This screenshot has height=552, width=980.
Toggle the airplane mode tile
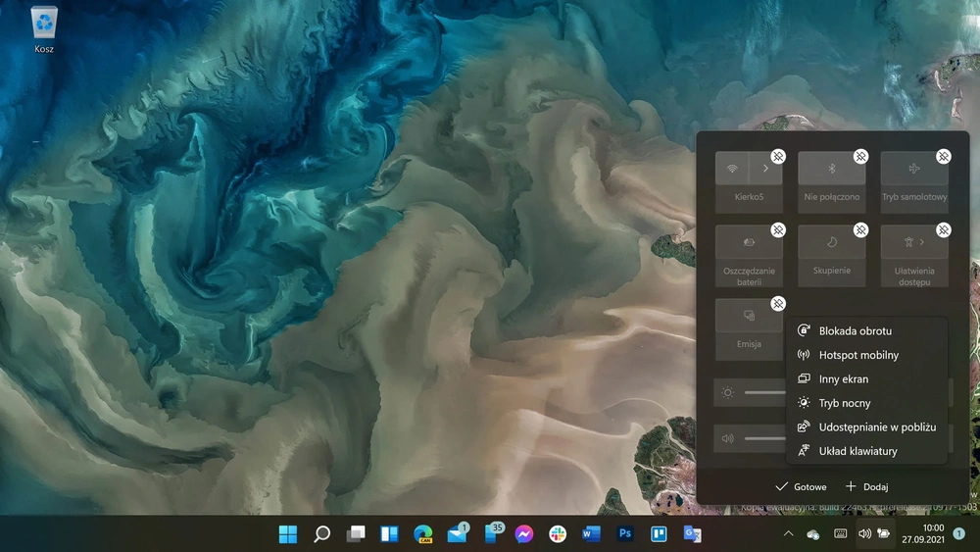914,169
